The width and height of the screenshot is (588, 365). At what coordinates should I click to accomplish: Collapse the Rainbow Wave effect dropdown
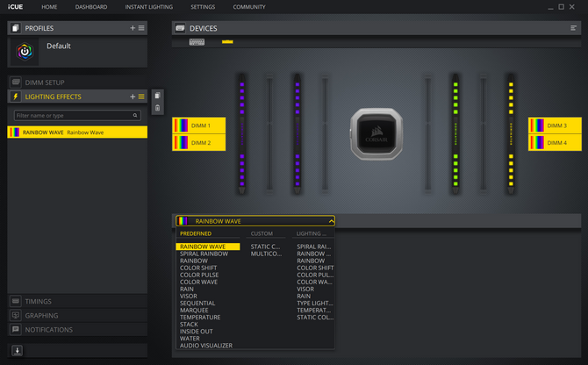coord(331,221)
